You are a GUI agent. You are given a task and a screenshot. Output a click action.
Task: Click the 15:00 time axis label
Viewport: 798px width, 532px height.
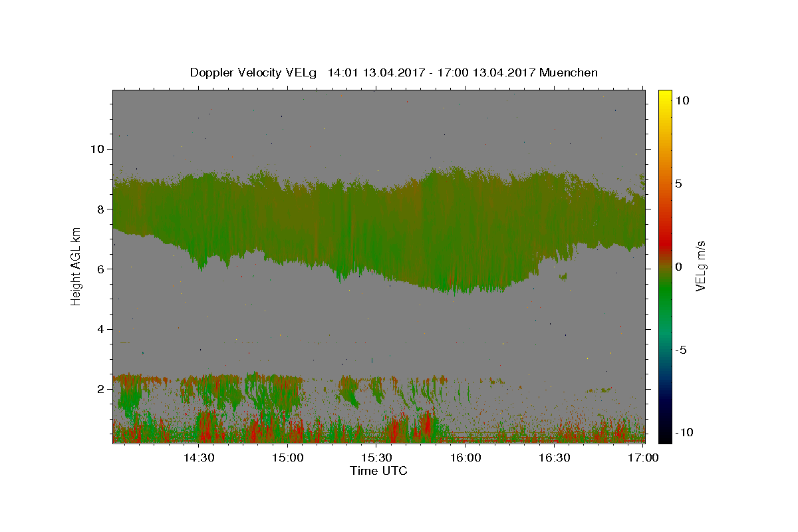pyautogui.click(x=287, y=458)
